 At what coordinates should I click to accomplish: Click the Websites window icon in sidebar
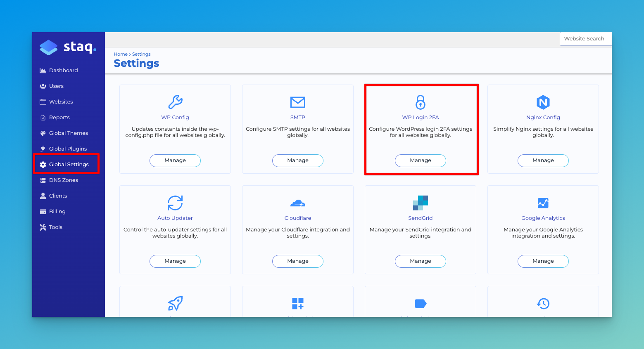click(x=43, y=102)
